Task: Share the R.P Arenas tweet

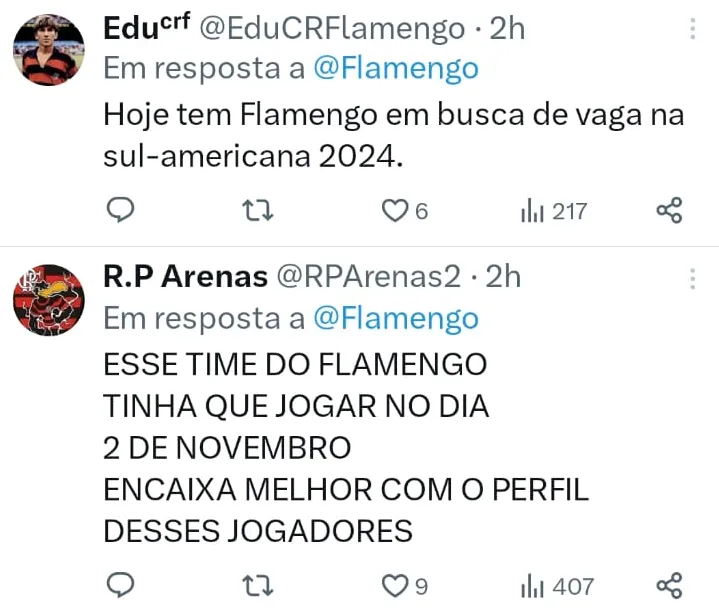Action: click(669, 585)
